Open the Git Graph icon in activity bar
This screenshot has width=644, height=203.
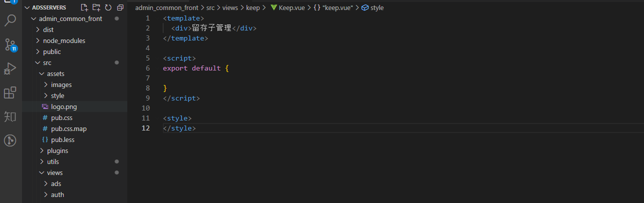[x=10, y=140]
